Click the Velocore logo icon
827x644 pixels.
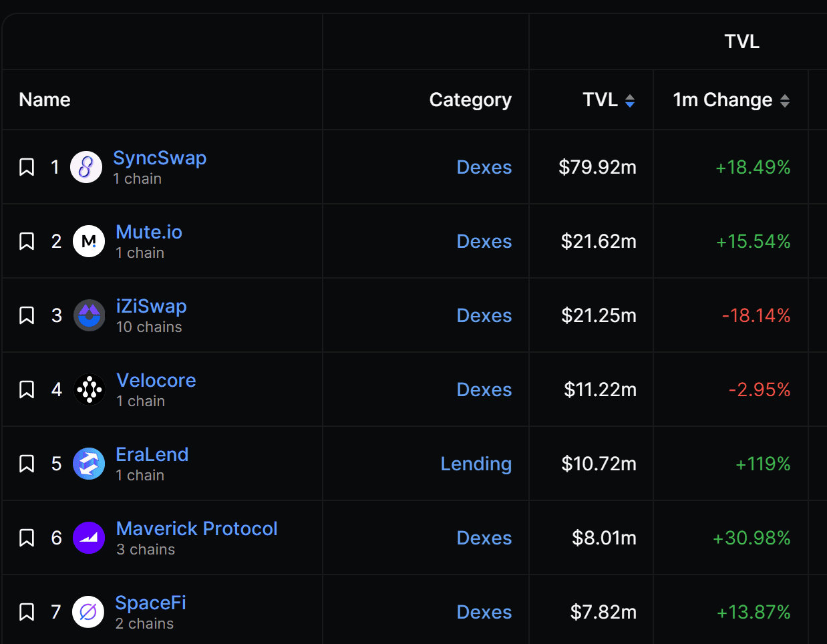click(x=89, y=389)
